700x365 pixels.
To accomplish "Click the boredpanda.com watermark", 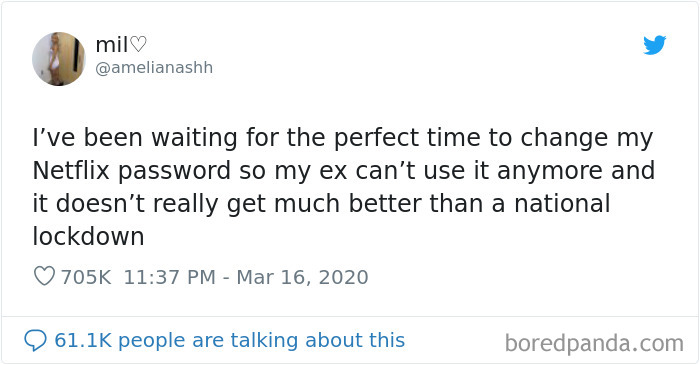I will point(594,344).
